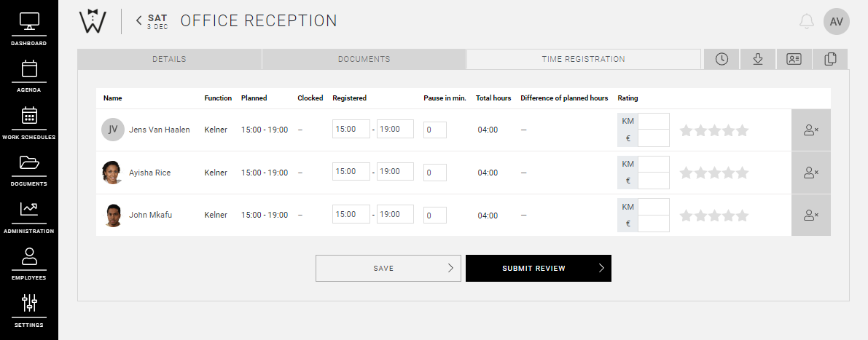Viewport: 868px width, 340px height.
Task: Click the clock icon tab
Action: pyautogui.click(x=722, y=60)
